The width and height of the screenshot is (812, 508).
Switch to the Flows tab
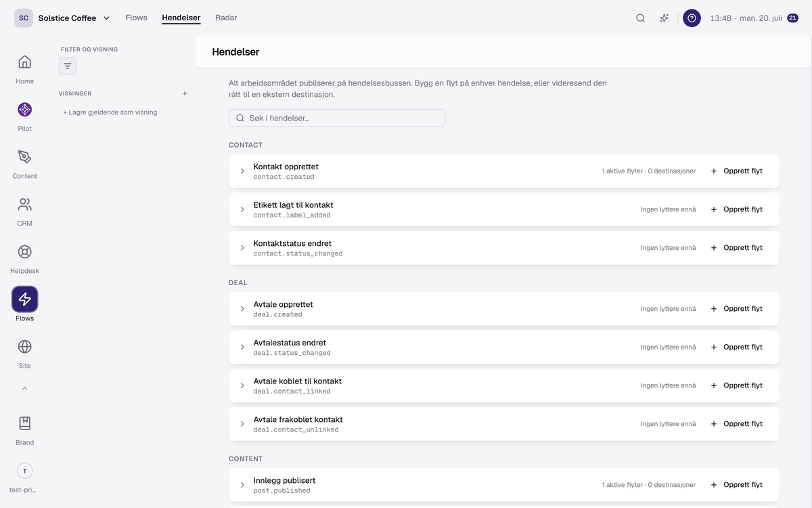136,18
